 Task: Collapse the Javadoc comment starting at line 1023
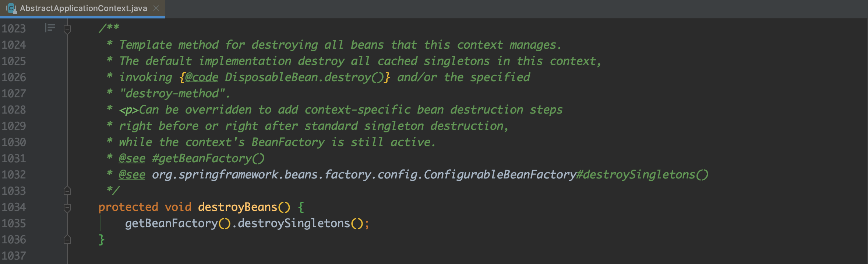coord(67,29)
